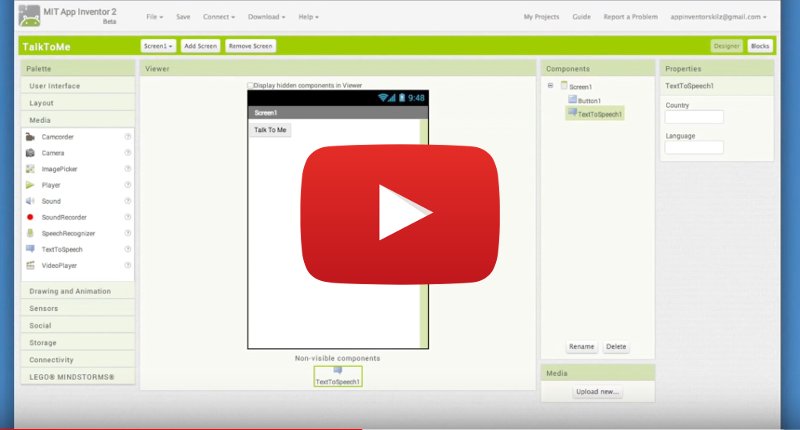Open the Guide link
The width and height of the screenshot is (800, 430).
[581, 17]
